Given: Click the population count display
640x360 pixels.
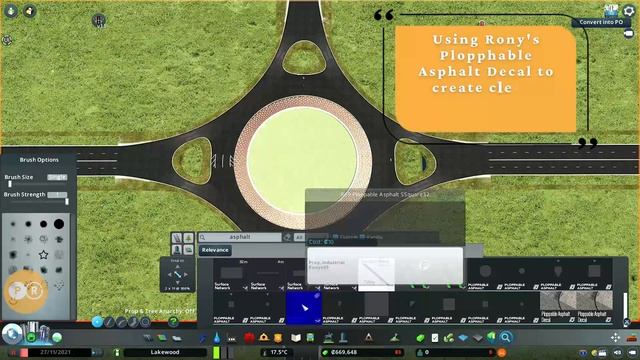Looking at the screenshot, I should click(x=455, y=352).
